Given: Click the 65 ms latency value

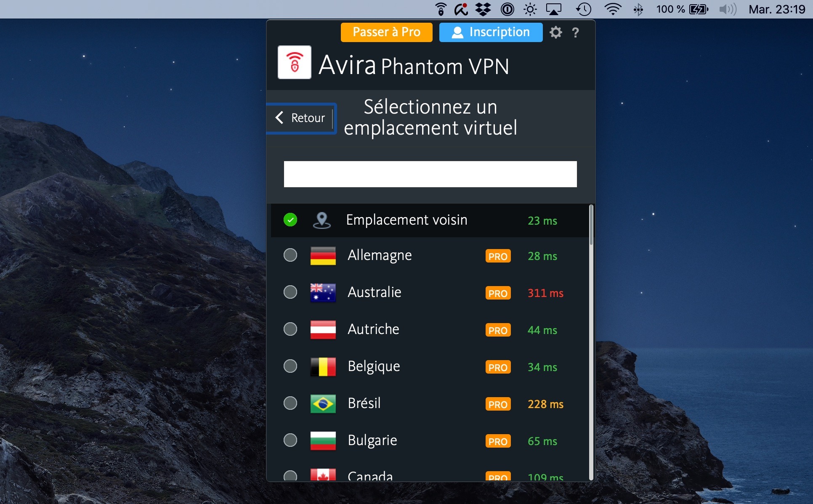Looking at the screenshot, I should (x=542, y=441).
